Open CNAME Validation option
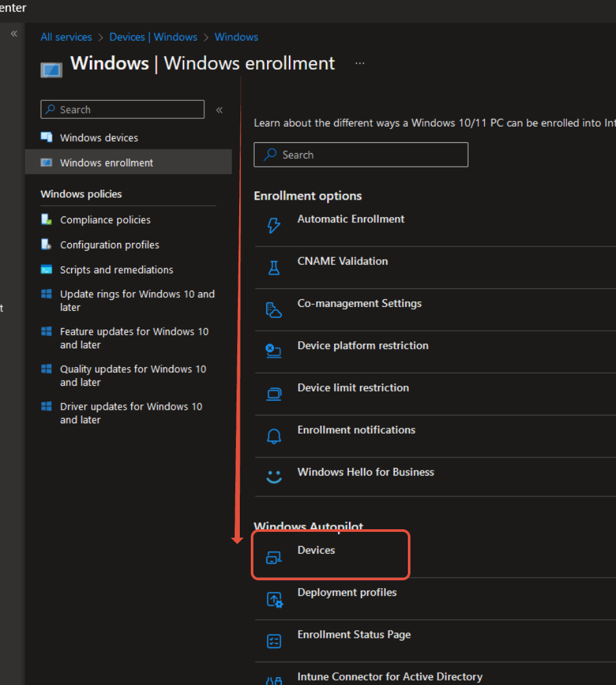The width and height of the screenshot is (616, 685). 343,261
